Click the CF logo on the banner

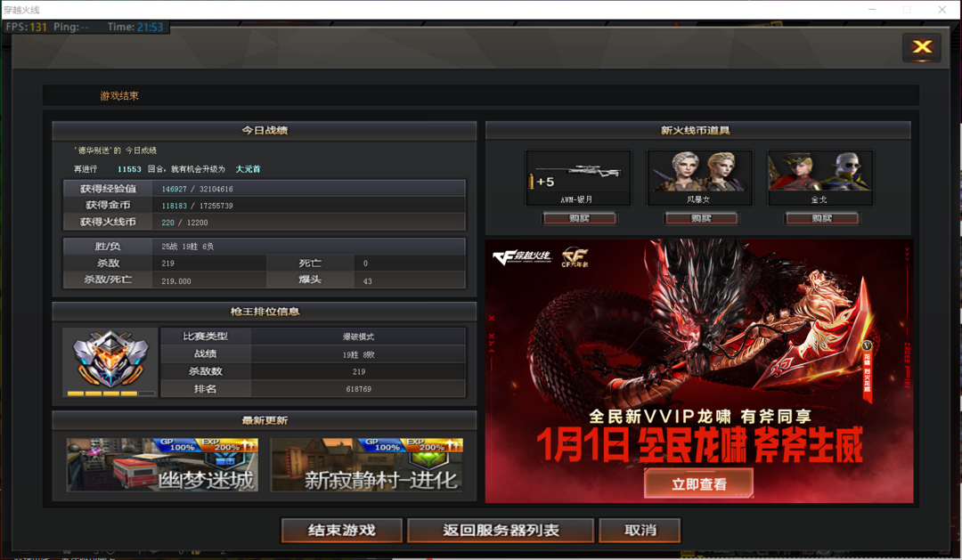[x=522, y=257]
